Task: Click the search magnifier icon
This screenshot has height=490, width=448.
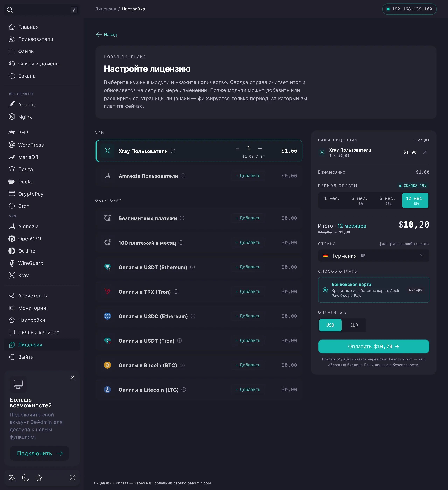Action: [10, 10]
